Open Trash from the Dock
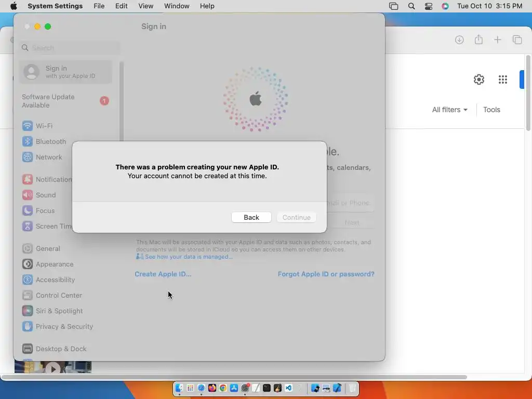The width and height of the screenshot is (532, 399). [x=352, y=388]
